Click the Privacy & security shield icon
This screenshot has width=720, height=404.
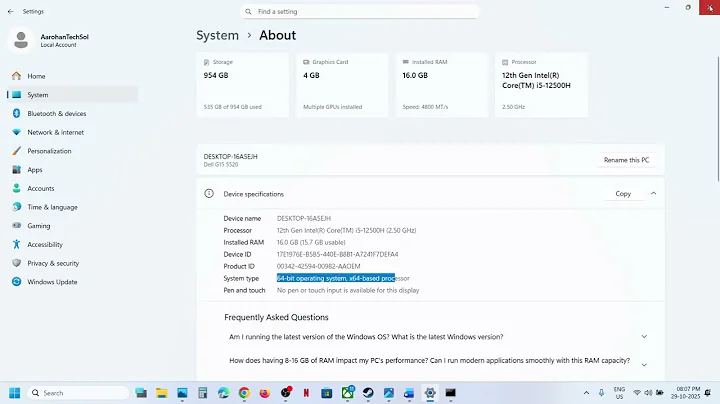[17, 263]
